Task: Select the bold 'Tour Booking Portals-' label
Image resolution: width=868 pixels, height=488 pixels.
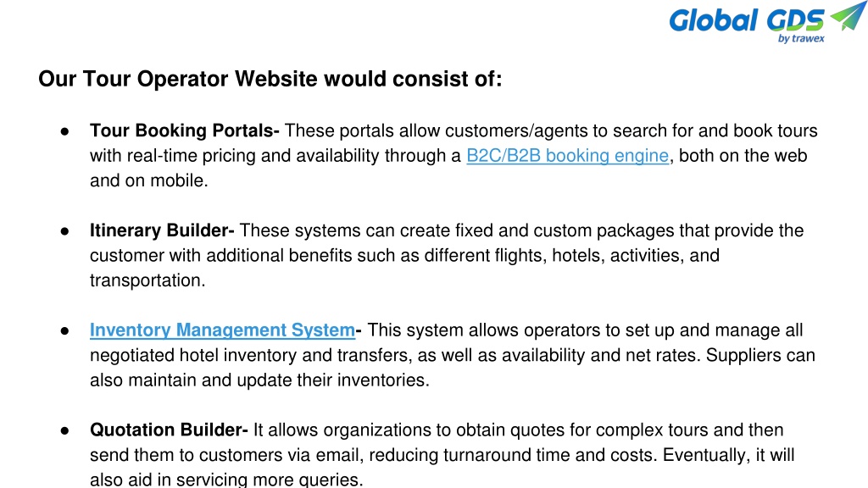Action: tap(184, 130)
